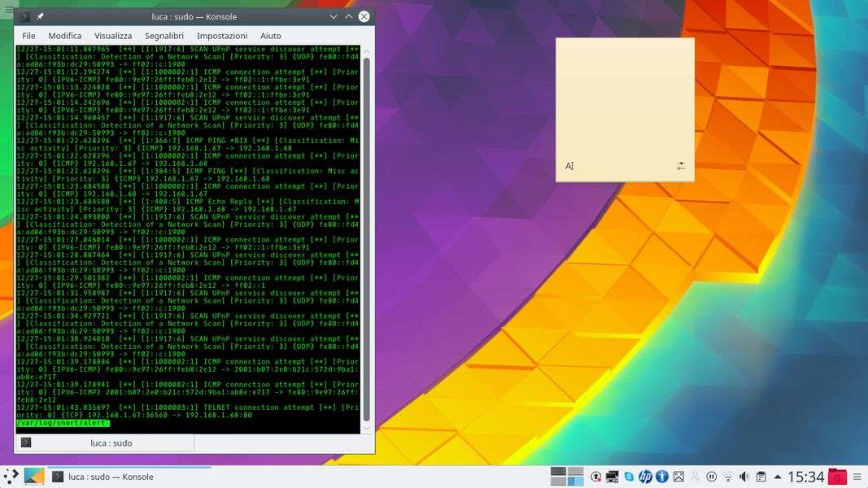Click the Konsole vertical scrollbar

click(366, 236)
